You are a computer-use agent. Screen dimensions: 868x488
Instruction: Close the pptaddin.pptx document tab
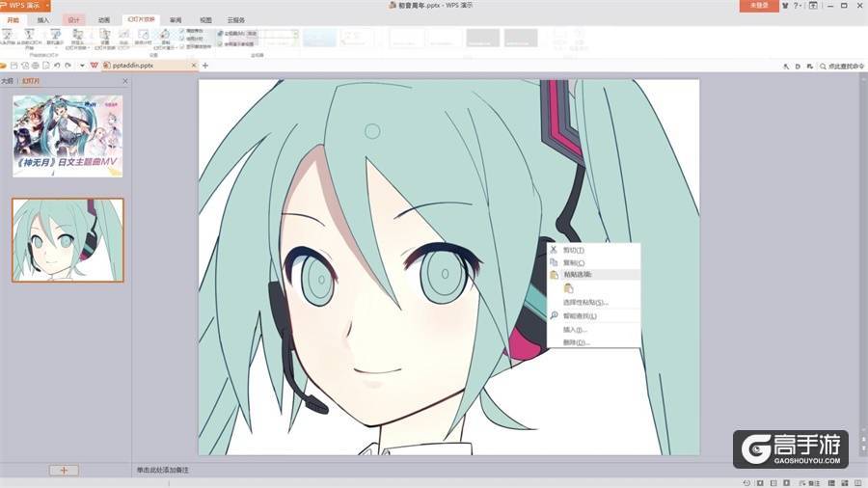(x=194, y=66)
